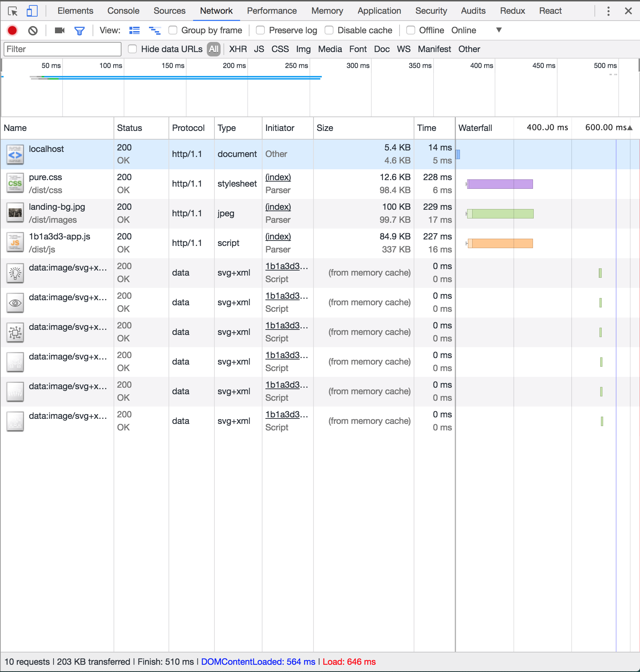The image size is (640, 672).
Task: Click the pure.css stylesheet file icon
Action: point(15,183)
